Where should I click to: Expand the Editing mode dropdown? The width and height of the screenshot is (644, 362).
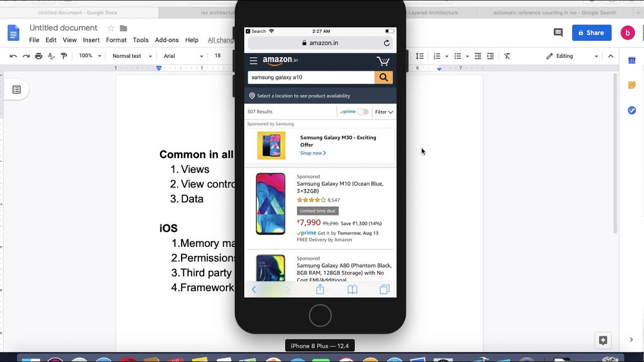(573, 56)
